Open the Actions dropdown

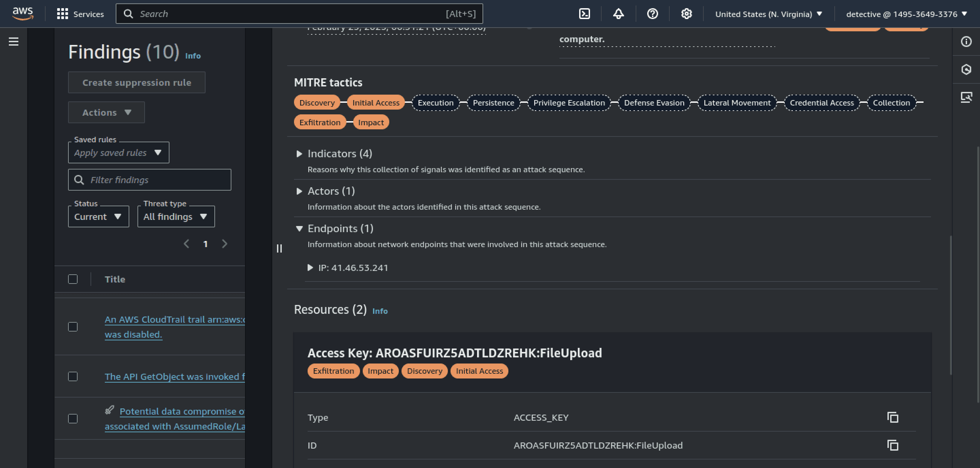pos(107,112)
